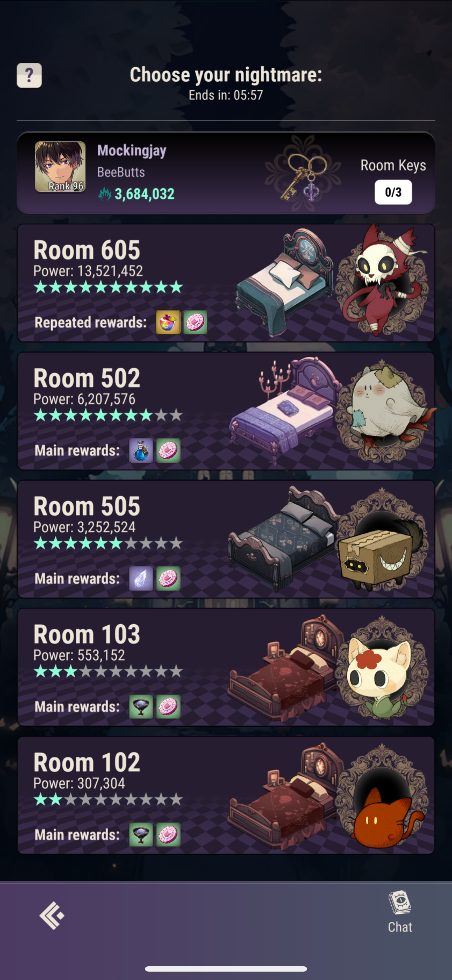The height and width of the screenshot is (980, 452).
Task: Tap the back arrow icon
Action: pos(52,915)
